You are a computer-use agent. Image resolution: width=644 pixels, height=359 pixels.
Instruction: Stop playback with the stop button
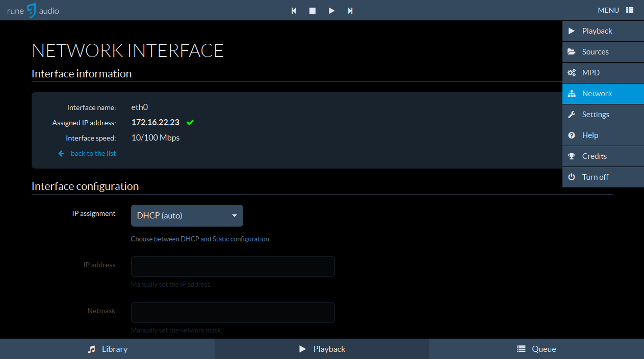coord(313,10)
